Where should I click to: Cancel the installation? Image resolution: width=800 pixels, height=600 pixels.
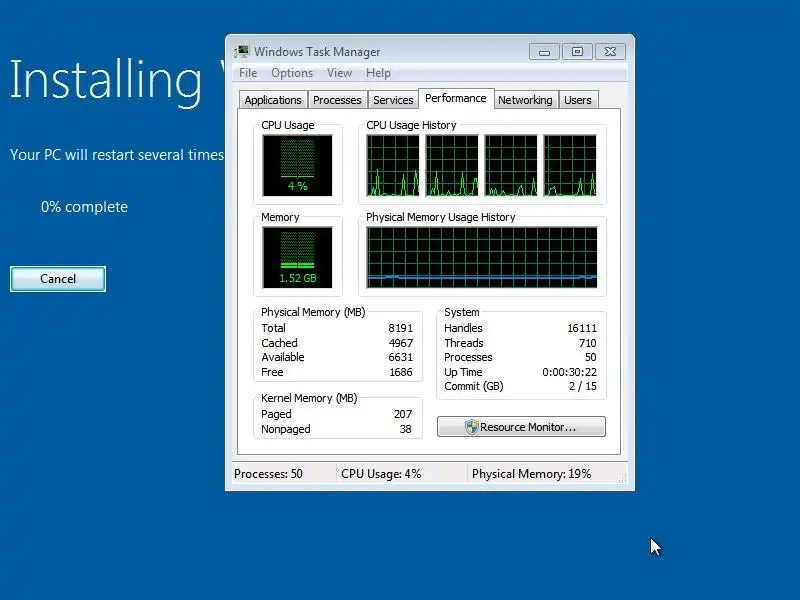58,279
